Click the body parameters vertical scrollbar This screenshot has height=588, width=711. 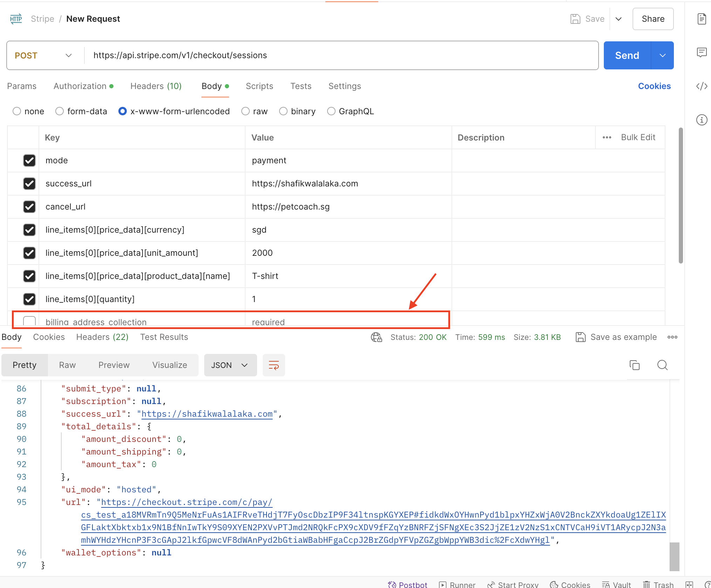click(681, 196)
